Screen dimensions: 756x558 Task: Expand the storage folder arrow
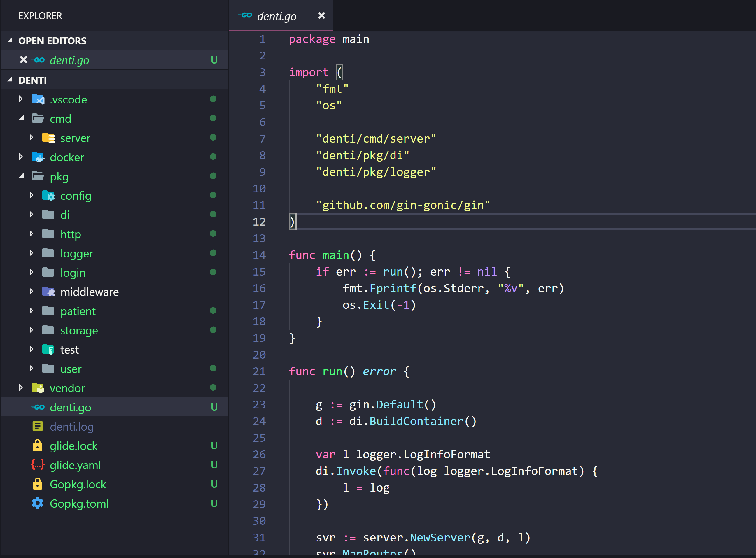coord(32,330)
